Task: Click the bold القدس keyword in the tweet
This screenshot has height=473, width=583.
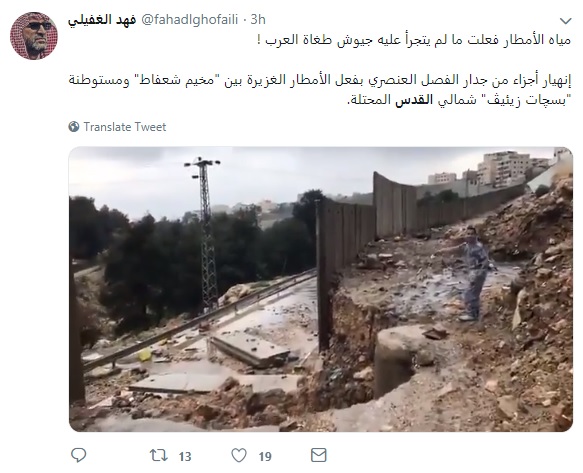Action: click(x=414, y=100)
